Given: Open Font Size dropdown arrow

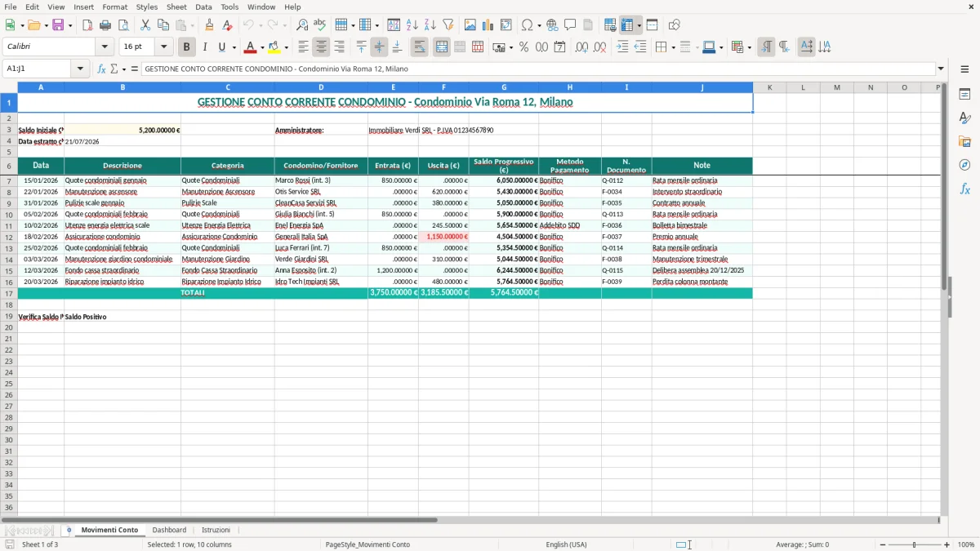Looking at the screenshot, I should (164, 47).
